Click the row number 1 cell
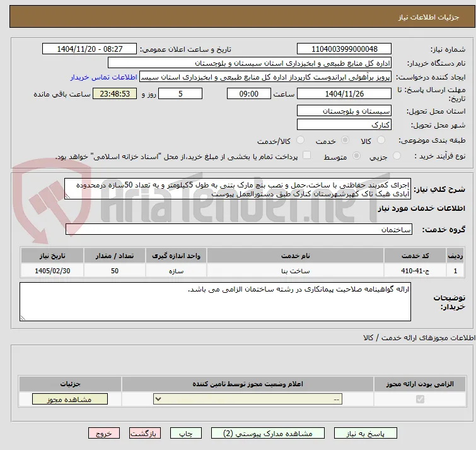 point(455,270)
